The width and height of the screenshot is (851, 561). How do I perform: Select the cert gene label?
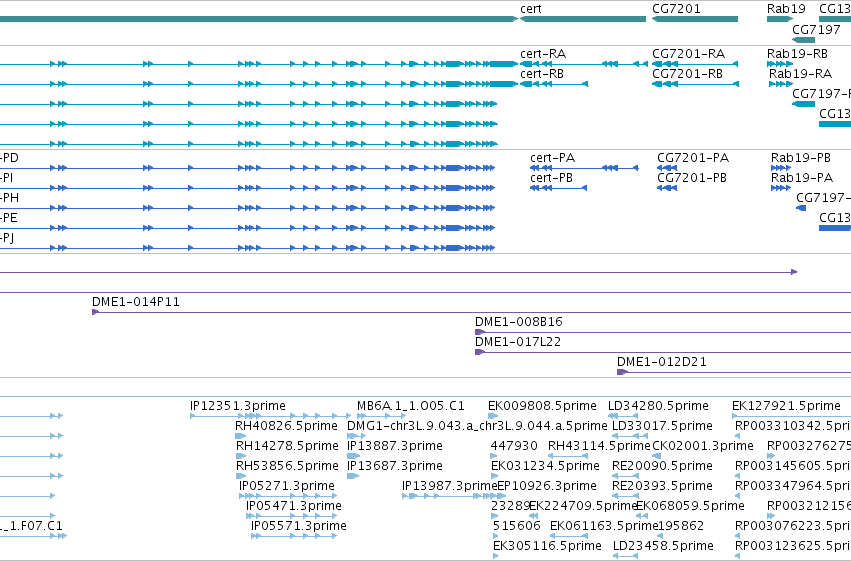[x=530, y=9]
